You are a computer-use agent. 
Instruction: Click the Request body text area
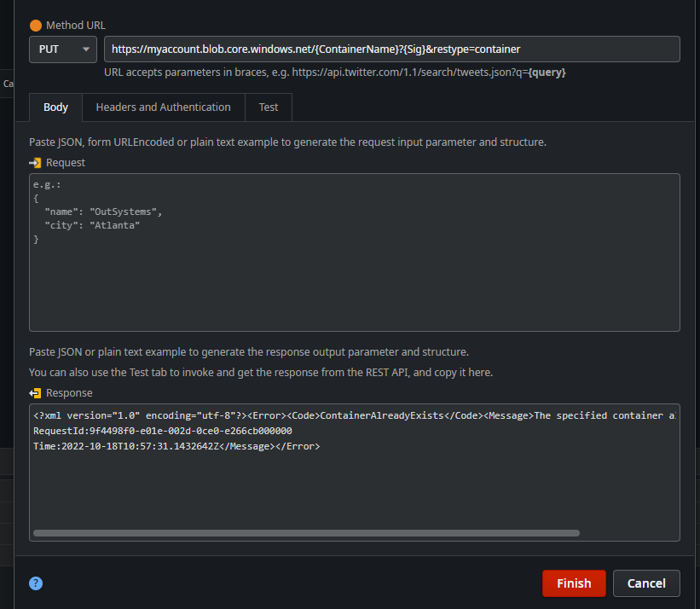355,252
